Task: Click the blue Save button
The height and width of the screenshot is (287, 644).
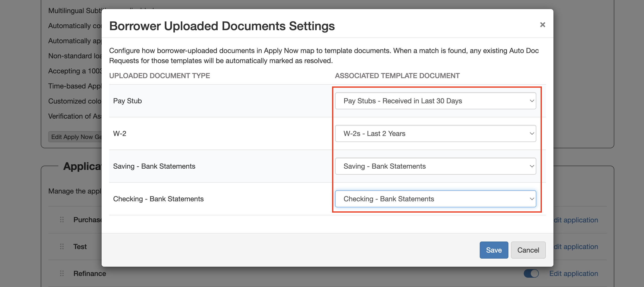Action: (494, 250)
